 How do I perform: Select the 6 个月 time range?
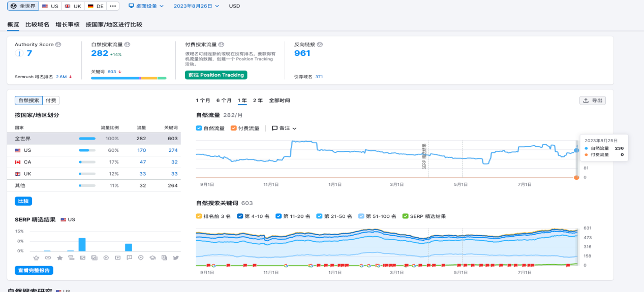tap(224, 101)
